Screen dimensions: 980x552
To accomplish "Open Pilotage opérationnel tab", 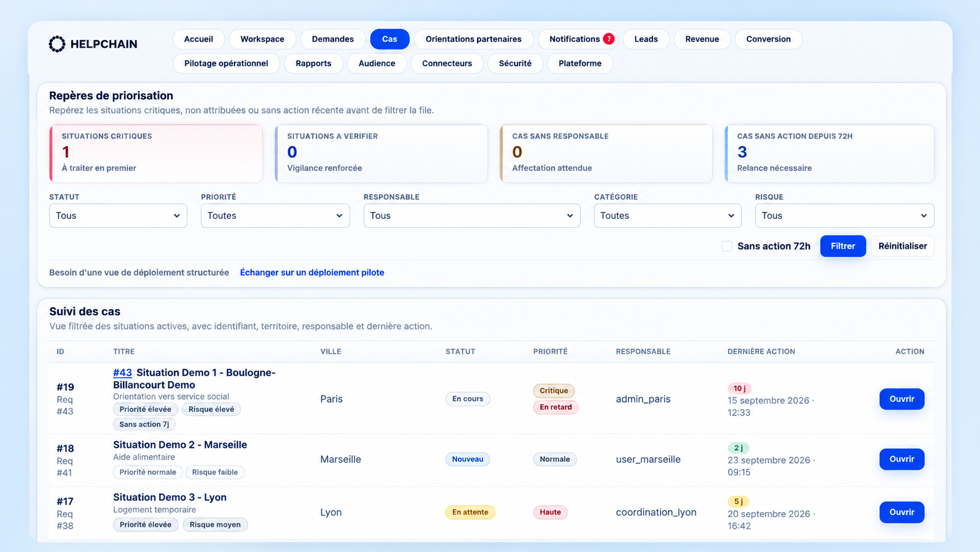I will point(226,63).
